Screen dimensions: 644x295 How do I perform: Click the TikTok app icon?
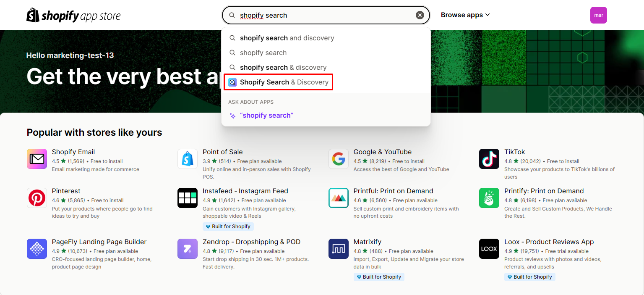489,159
